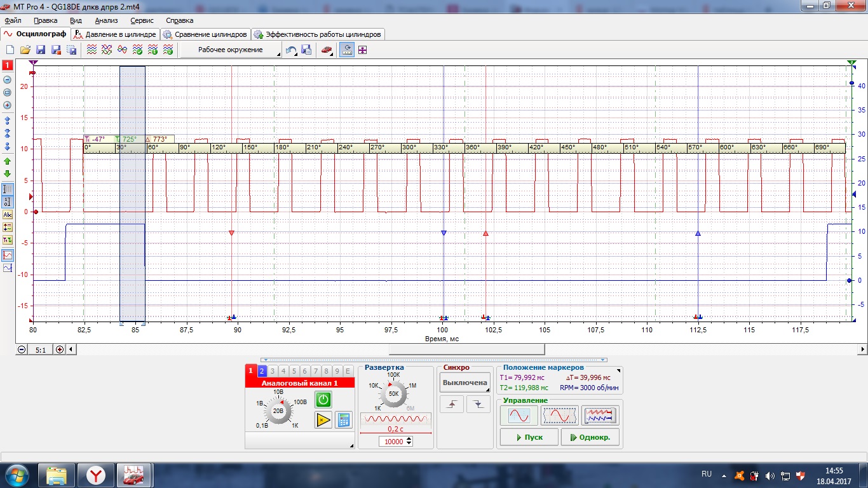Expand the channel panel corner arrow

click(352, 446)
